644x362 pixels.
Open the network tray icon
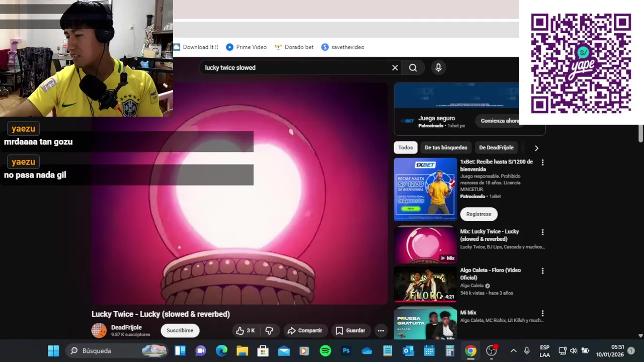click(562, 351)
